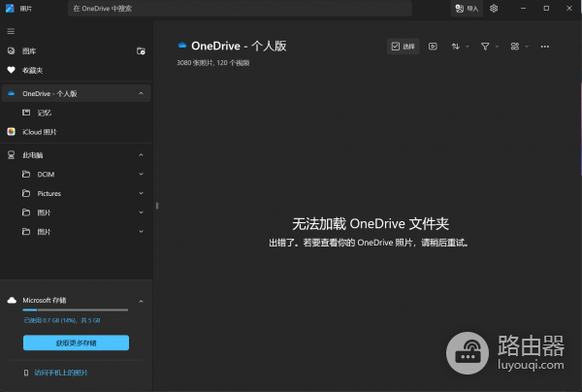Click the 3080 张照片, 120 个视频 count text
Image resolution: width=582 pixels, height=392 pixels.
tap(213, 63)
